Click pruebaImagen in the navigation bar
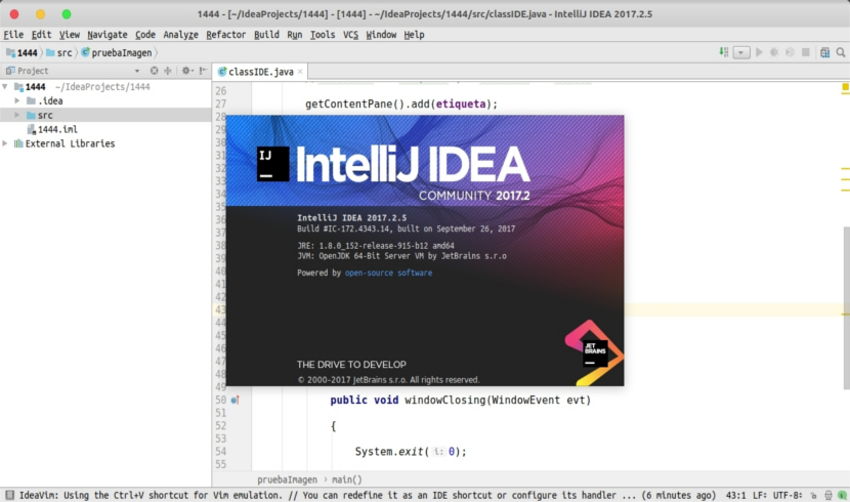Viewport: 850px width, 502px height. pyautogui.click(x=117, y=53)
